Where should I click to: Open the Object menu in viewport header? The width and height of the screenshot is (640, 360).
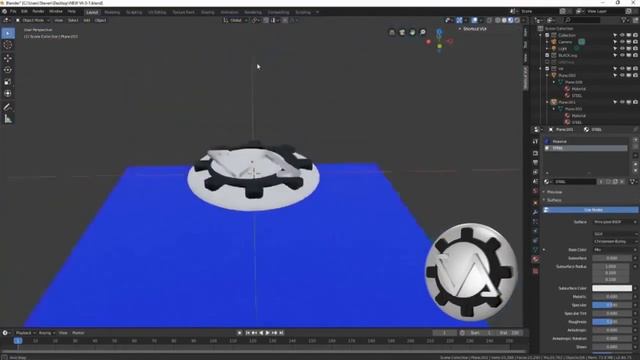click(100, 20)
